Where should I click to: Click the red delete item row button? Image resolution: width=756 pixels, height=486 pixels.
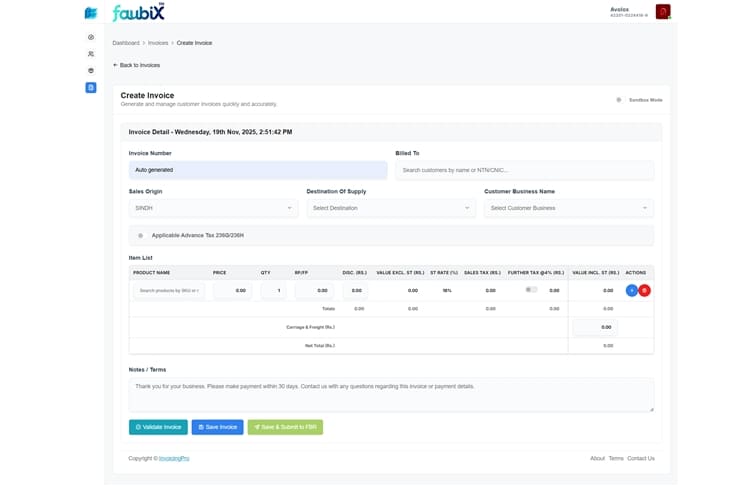click(x=644, y=291)
